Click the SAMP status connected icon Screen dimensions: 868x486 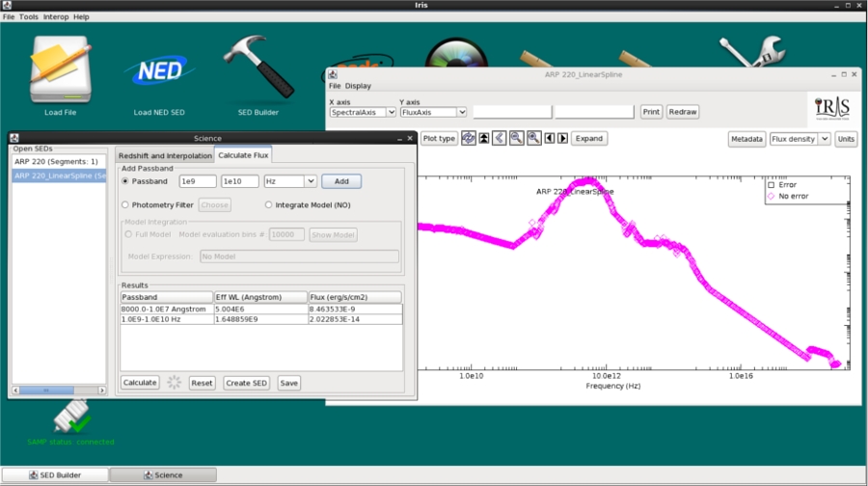[x=71, y=417]
